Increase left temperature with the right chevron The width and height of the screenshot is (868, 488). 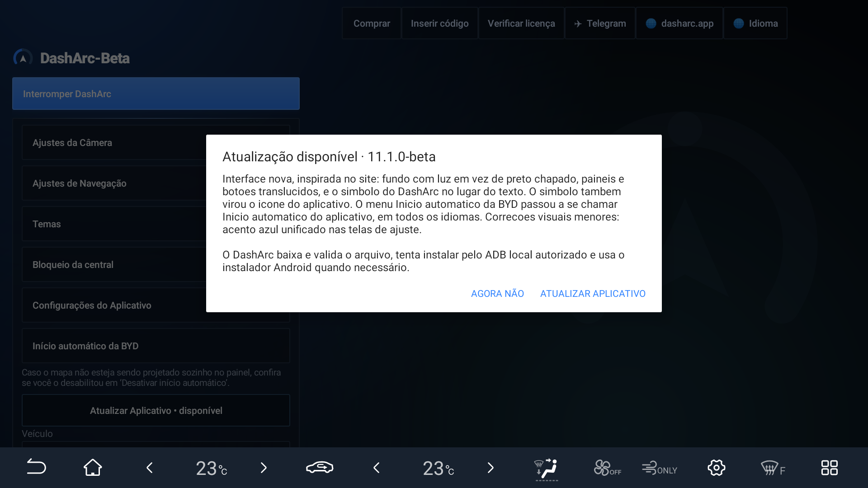(x=264, y=468)
